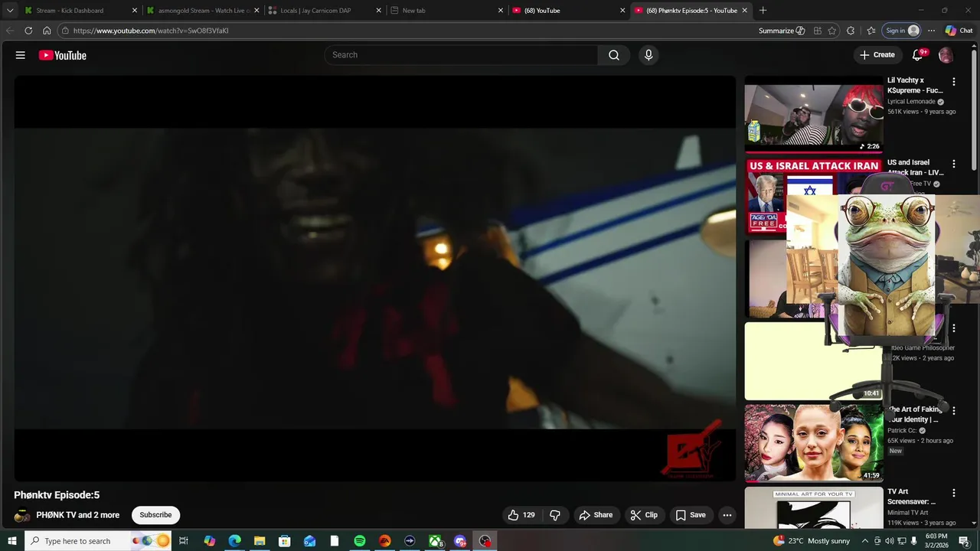Subscribe to PHØNK TV channel

tap(155, 515)
